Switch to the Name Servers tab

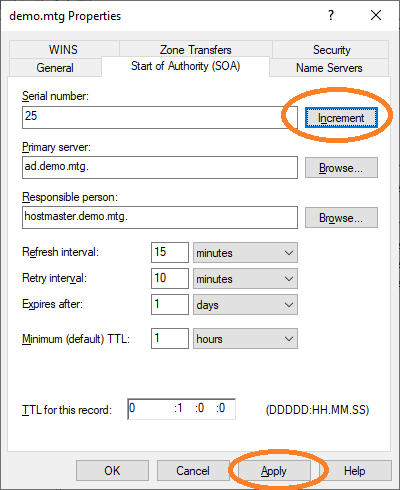[329, 68]
